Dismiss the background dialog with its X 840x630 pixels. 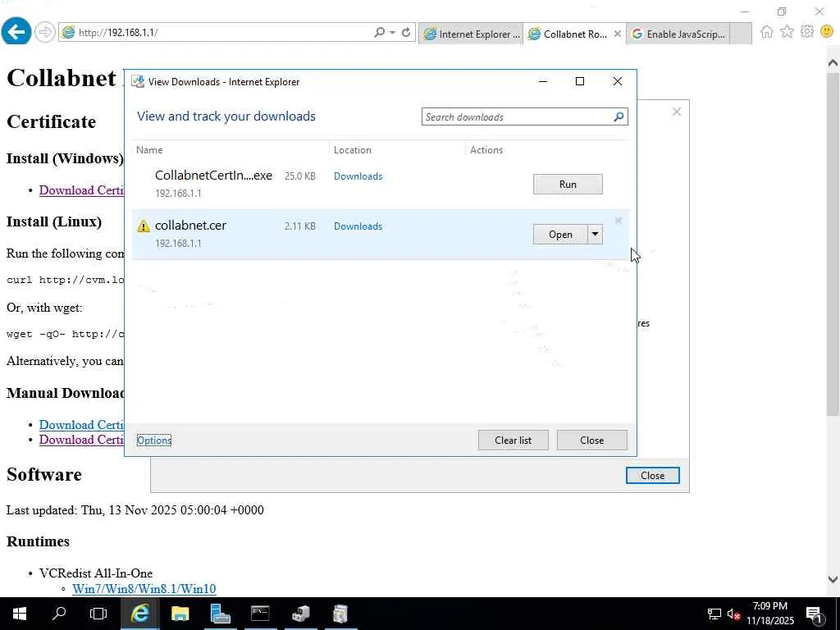pyautogui.click(x=677, y=112)
